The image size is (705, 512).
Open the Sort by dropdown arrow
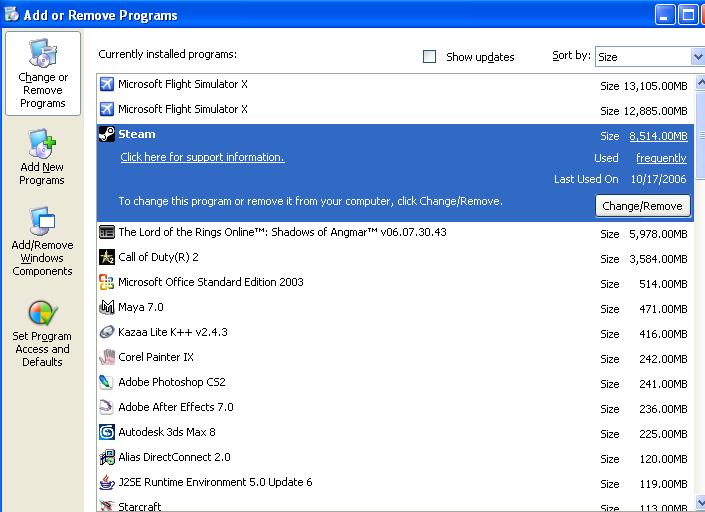point(698,57)
